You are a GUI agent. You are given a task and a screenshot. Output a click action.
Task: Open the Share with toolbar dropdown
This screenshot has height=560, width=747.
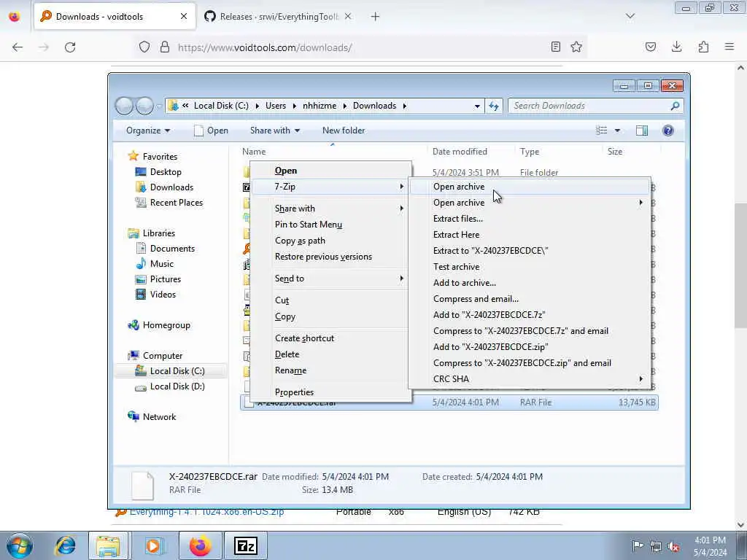point(275,131)
